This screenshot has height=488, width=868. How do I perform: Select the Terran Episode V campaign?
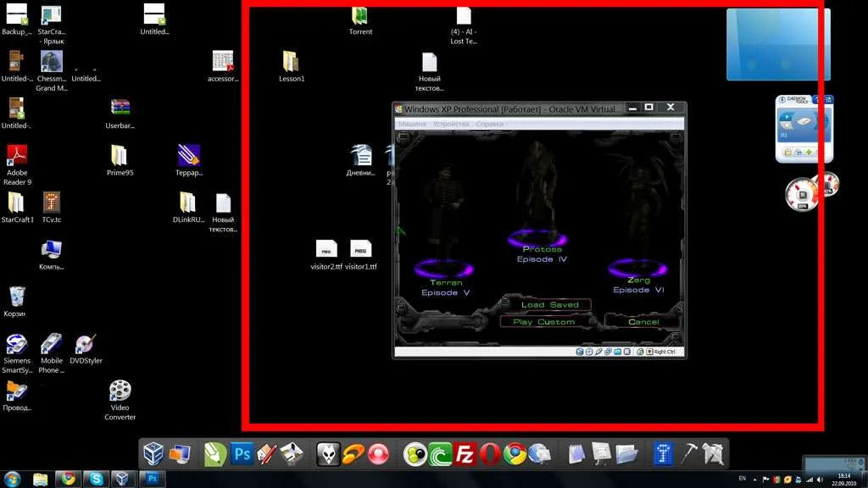446,287
